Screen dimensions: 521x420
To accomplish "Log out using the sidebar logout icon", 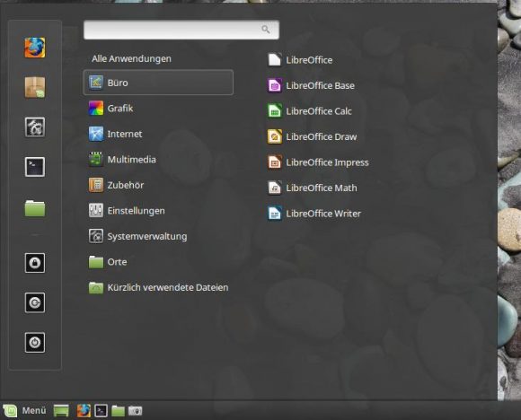I will [x=35, y=302].
